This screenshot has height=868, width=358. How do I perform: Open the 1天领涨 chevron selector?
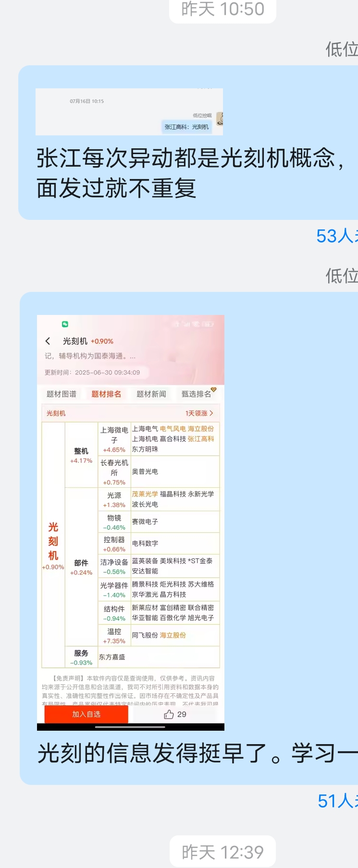coord(199,413)
